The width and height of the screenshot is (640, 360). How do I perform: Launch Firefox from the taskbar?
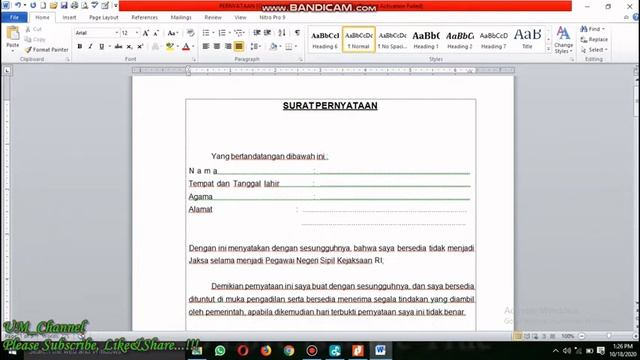click(266, 351)
